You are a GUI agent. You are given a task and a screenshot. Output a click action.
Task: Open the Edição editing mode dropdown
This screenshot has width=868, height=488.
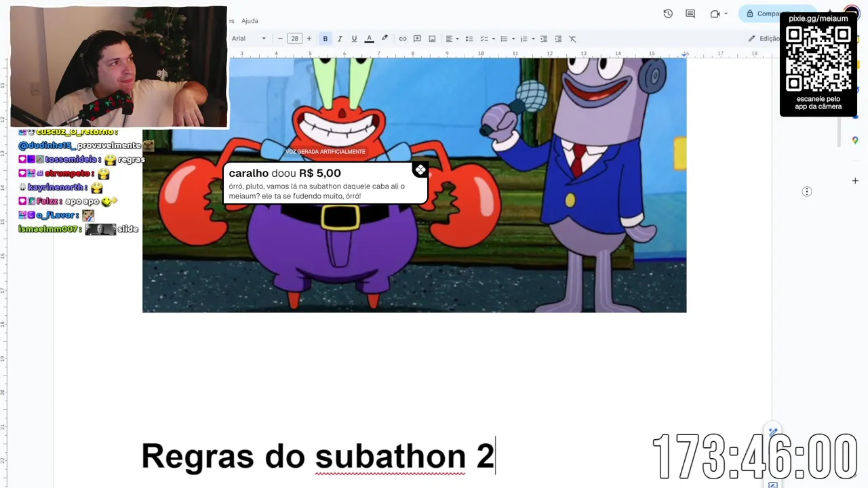(764, 39)
